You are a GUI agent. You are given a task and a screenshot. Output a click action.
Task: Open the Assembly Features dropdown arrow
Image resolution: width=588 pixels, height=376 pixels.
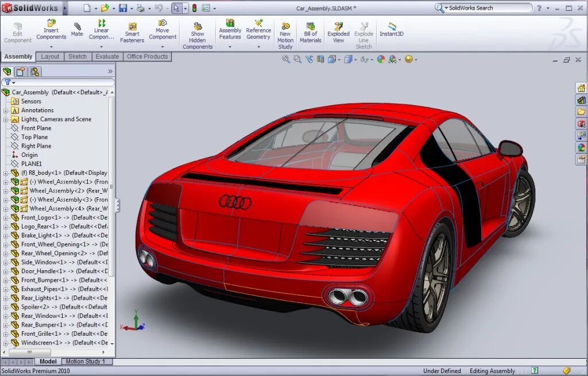230,47
